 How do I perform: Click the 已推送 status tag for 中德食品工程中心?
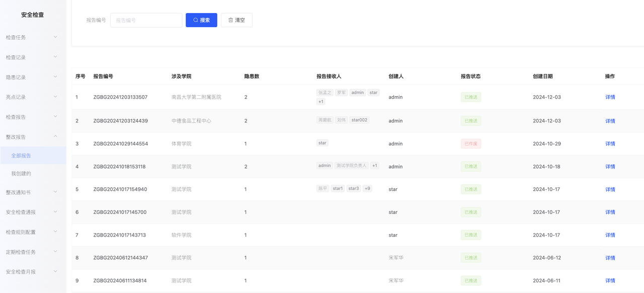coord(471,121)
